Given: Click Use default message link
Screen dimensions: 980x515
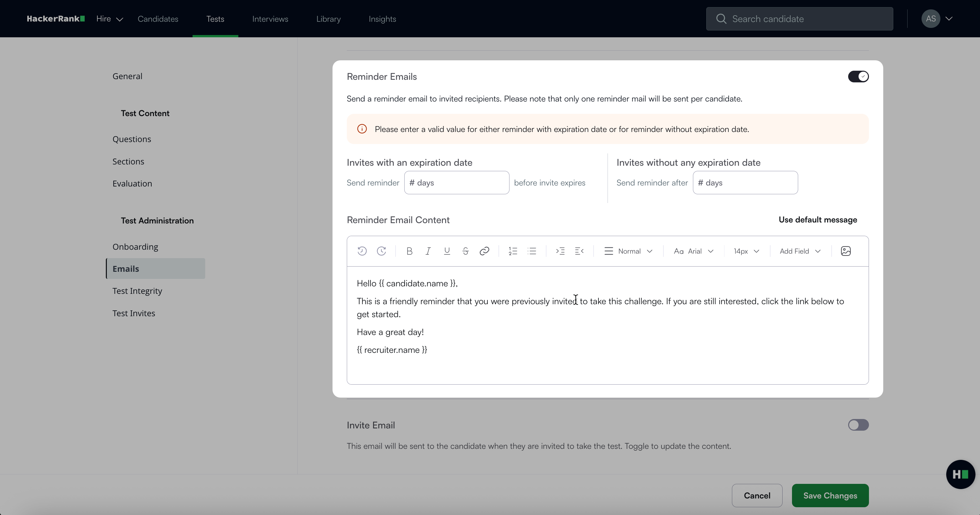Looking at the screenshot, I should tap(818, 220).
